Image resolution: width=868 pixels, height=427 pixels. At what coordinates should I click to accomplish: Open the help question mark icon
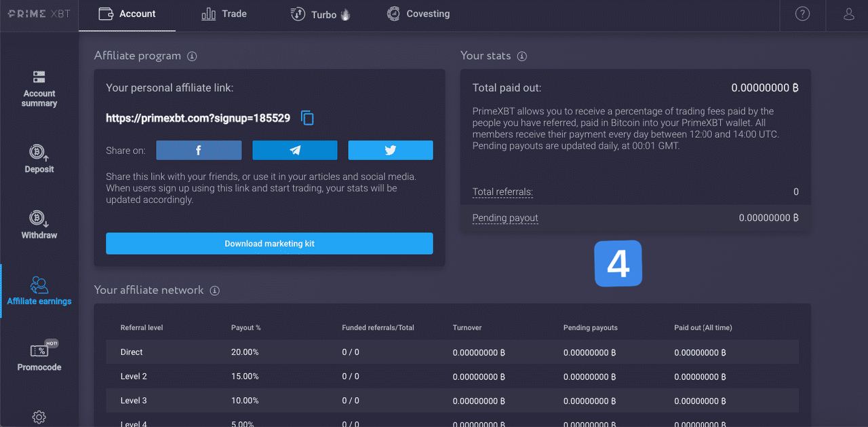802,14
